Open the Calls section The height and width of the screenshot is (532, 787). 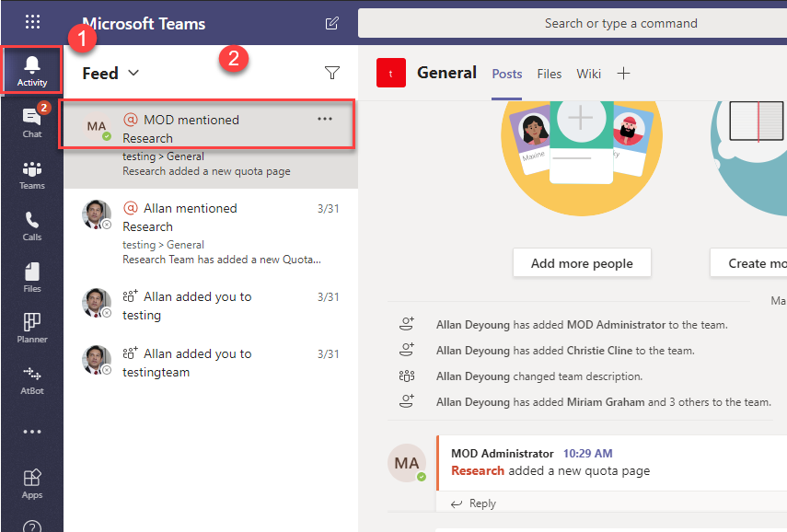(x=31, y=226)
